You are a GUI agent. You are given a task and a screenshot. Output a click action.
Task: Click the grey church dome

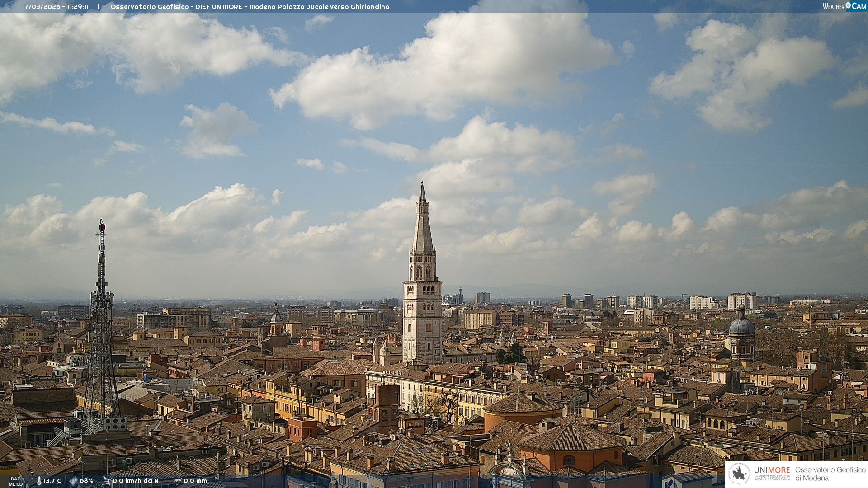coord(741,326)
